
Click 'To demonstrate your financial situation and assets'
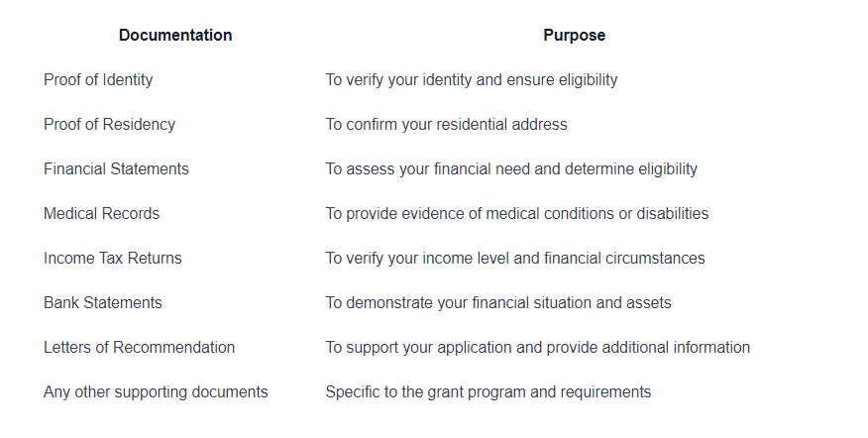click(498, 303)
